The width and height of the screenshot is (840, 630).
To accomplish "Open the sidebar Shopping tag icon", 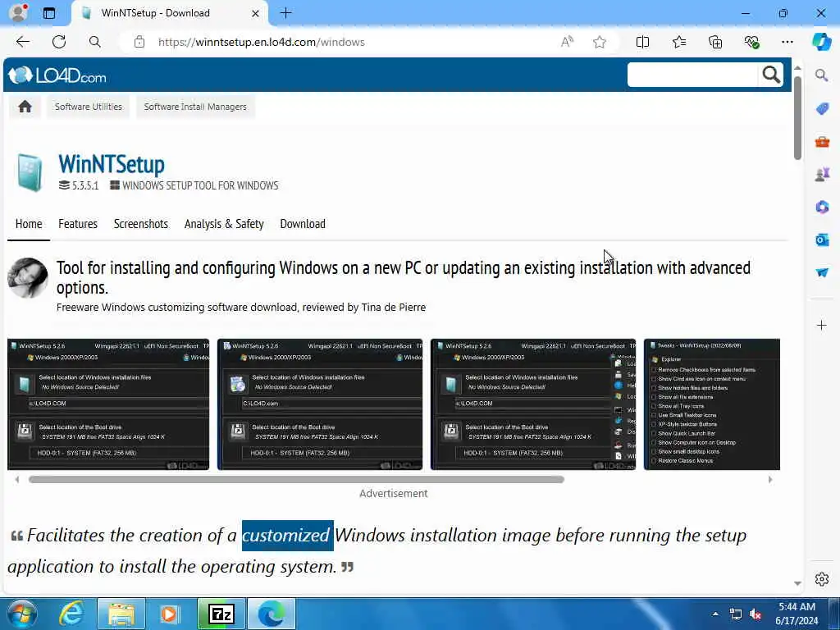I will point(822,109).
